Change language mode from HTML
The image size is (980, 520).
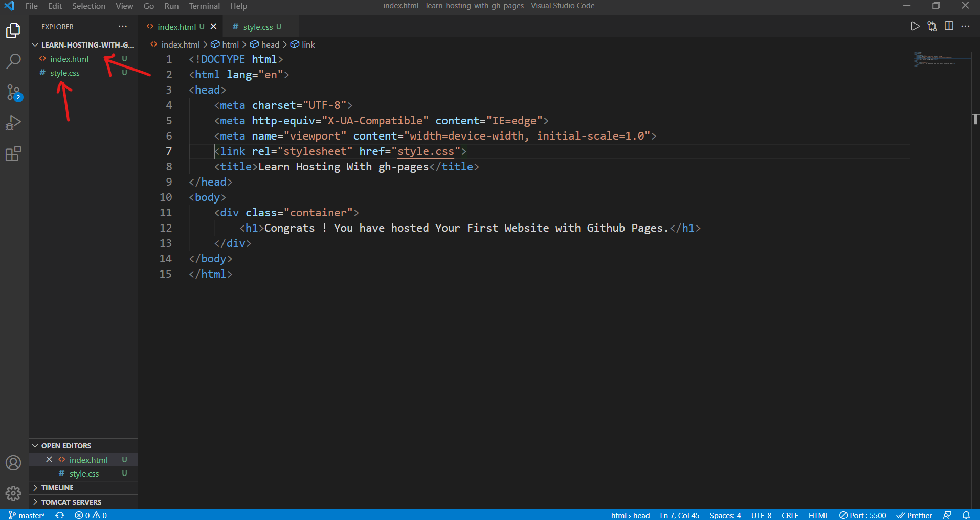pos(818,515)
